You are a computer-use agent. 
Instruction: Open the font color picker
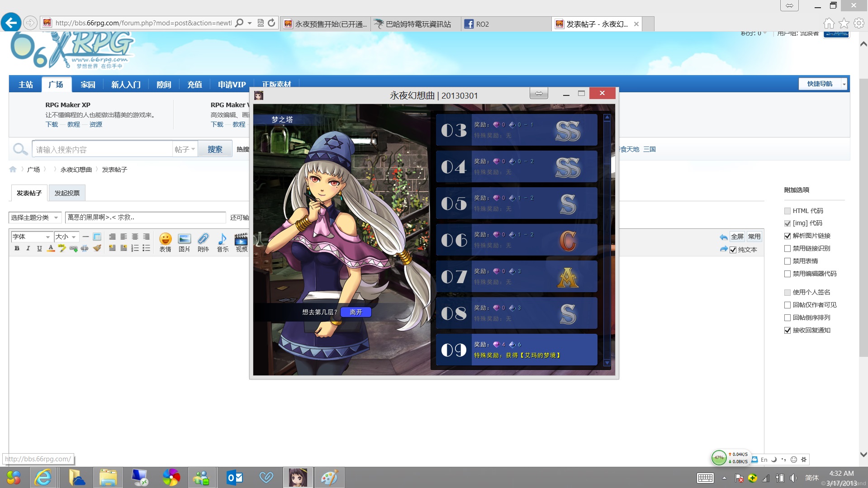point(51,248)
